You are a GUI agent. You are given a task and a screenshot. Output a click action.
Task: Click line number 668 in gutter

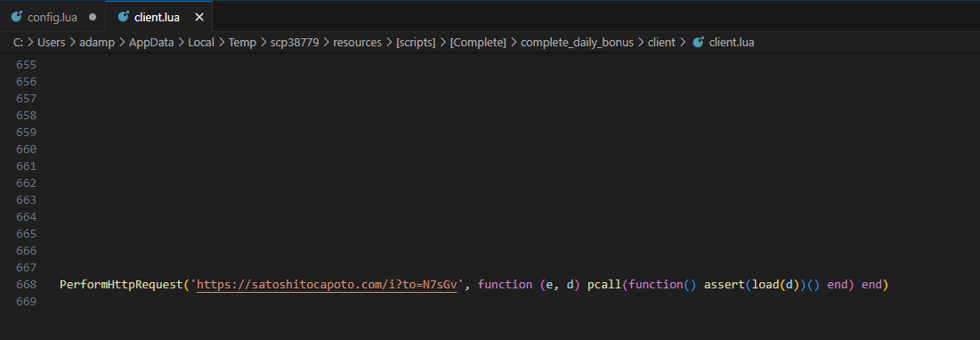click(26, 285)
